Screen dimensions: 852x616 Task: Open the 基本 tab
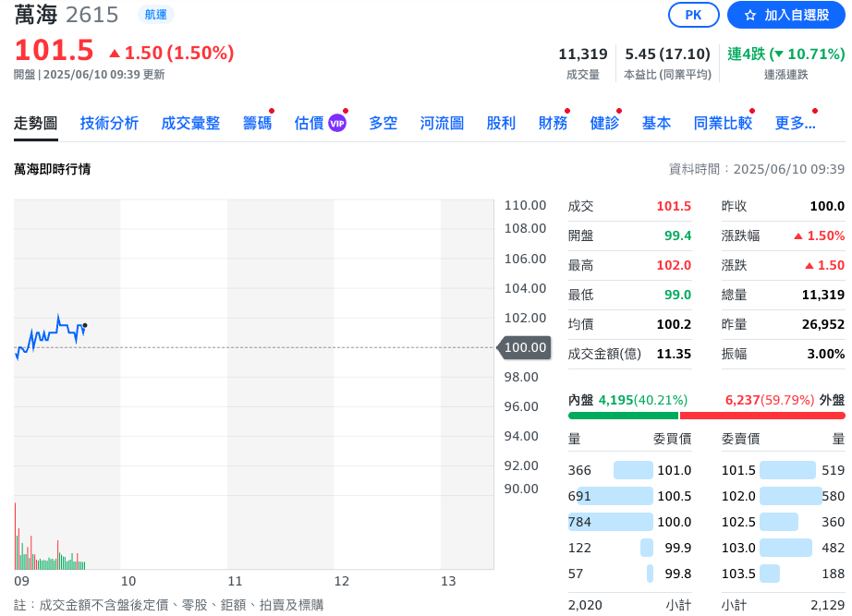656,124
